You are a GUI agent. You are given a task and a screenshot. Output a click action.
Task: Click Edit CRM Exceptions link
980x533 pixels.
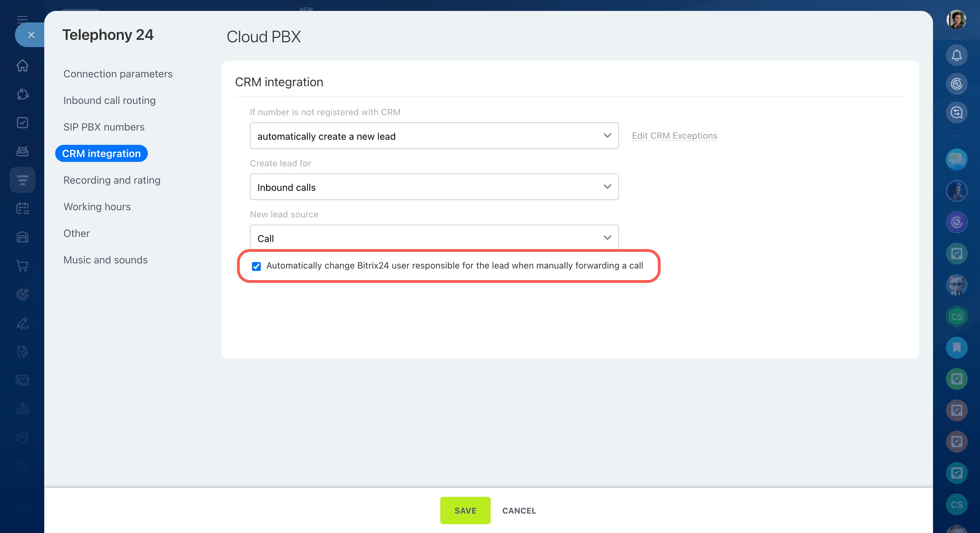pyautogui.click(x=674, y=136)
